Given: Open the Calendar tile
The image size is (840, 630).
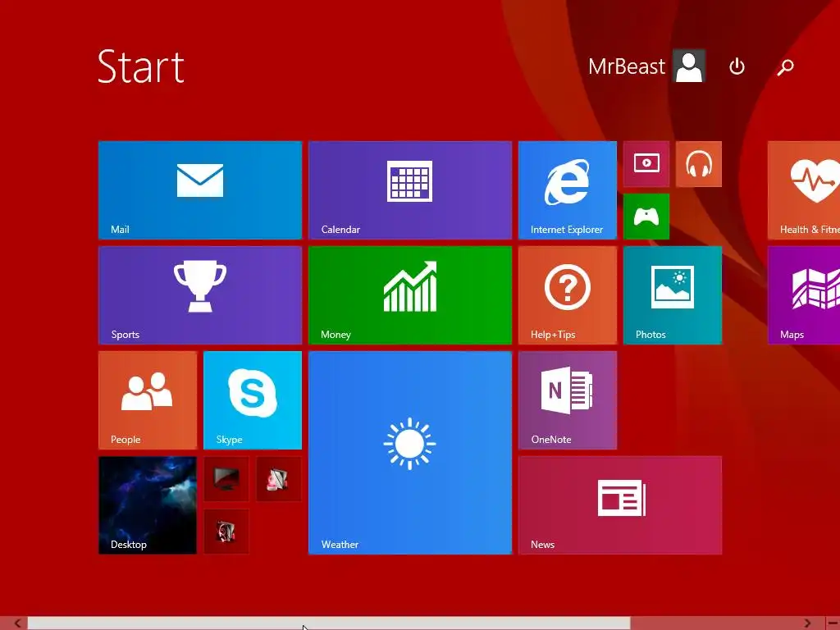Looking at the screenshot, I should pyautogui.click(x=410, y=190).
